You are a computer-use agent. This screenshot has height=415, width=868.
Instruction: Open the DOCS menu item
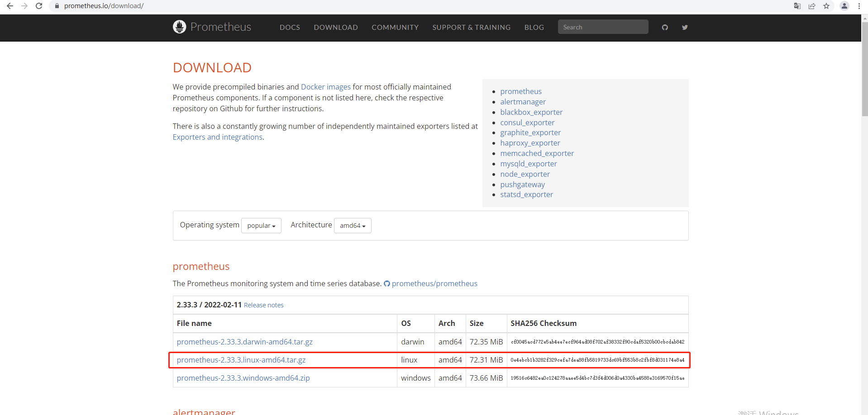point(290,28)
